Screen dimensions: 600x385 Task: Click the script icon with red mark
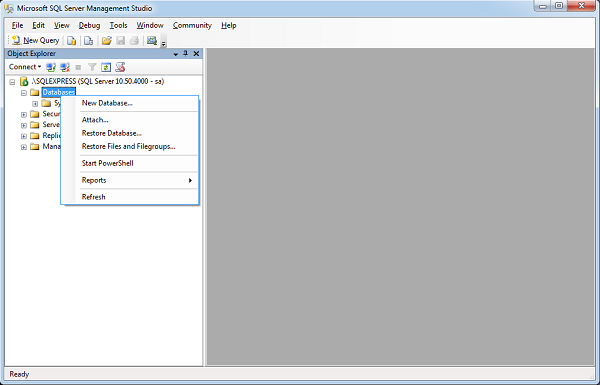pos(120,67)
